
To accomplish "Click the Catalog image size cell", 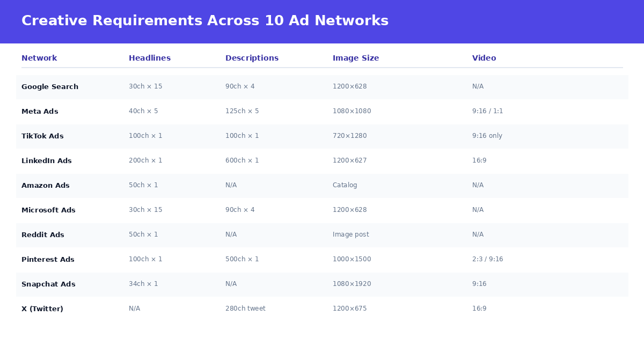I will pos(345,185).
